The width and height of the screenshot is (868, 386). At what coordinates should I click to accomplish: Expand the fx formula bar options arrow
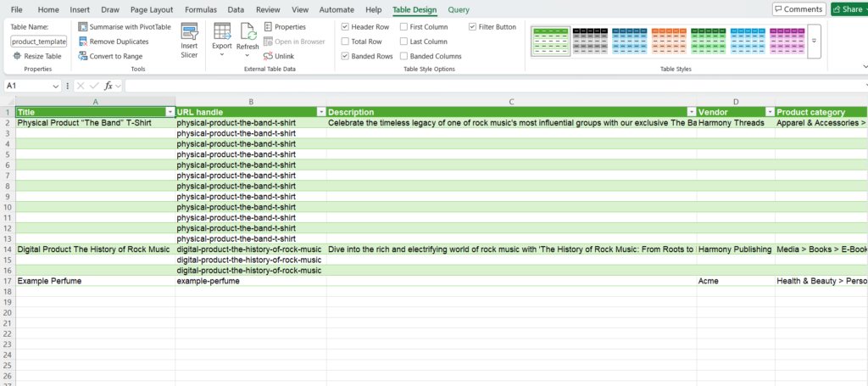[119, 86]
